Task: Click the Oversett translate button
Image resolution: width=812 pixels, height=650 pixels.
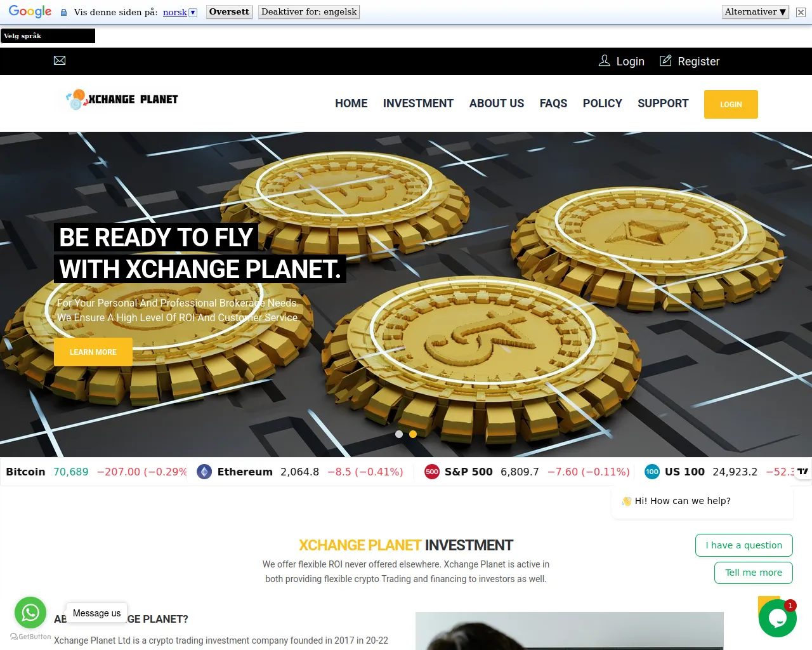Action: (229, 12)
